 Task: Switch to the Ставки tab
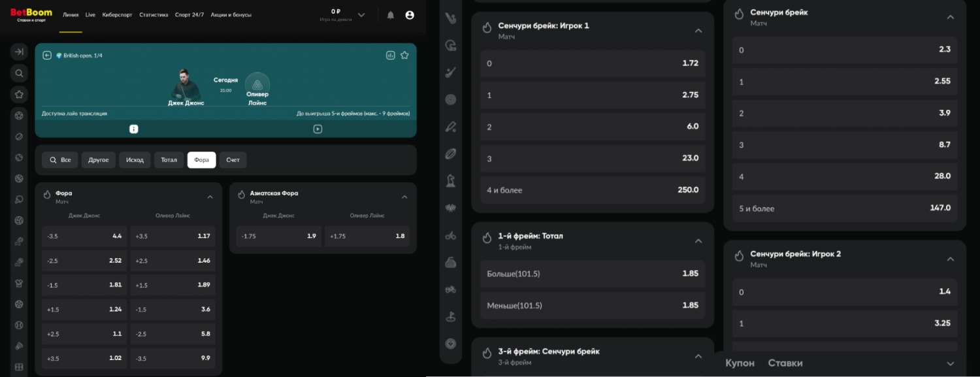tap(785, 363)
